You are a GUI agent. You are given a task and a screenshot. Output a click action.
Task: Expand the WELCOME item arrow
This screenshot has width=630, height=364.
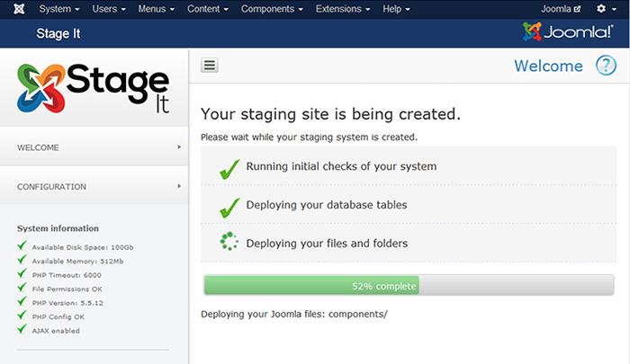179,147
